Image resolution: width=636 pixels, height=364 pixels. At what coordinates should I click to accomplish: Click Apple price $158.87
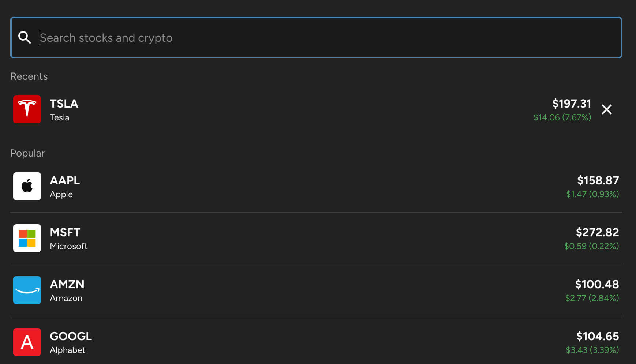click(598, 180)
